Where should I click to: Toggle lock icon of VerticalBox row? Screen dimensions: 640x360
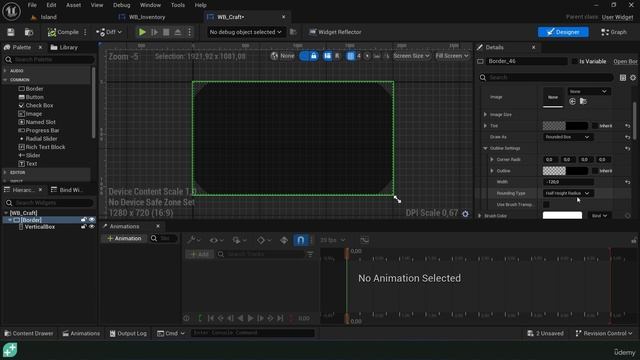point(84,227)
